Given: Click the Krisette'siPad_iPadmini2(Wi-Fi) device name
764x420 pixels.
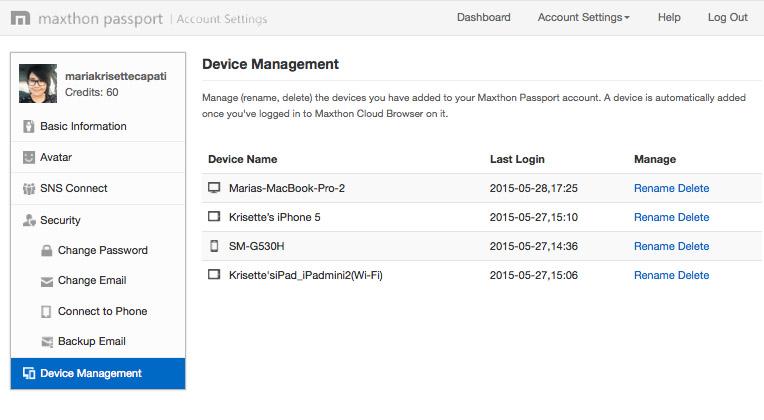Looking at the screenshot, I should coord(306,275).
